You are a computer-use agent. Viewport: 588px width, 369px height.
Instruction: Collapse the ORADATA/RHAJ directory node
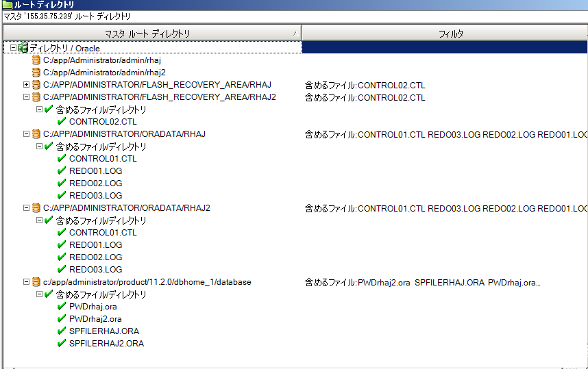click(x=26, y=133)
